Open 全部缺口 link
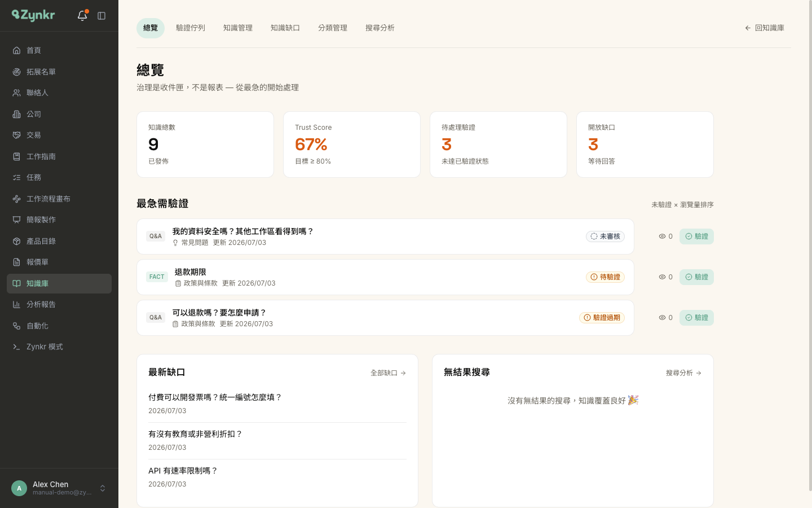812x508 pixels. click(x=388, y=373)
